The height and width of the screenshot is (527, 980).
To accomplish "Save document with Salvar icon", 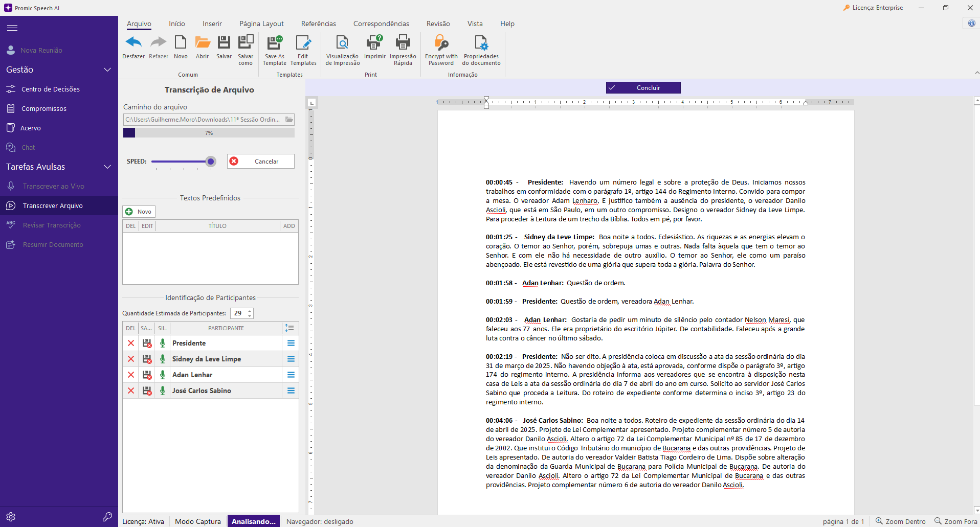I will pyautogui.click(x=224, y=42).
